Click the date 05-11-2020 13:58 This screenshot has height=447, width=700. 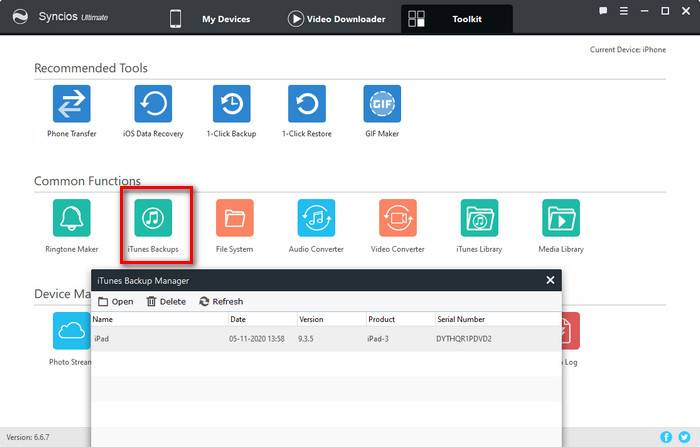(257, 339)
